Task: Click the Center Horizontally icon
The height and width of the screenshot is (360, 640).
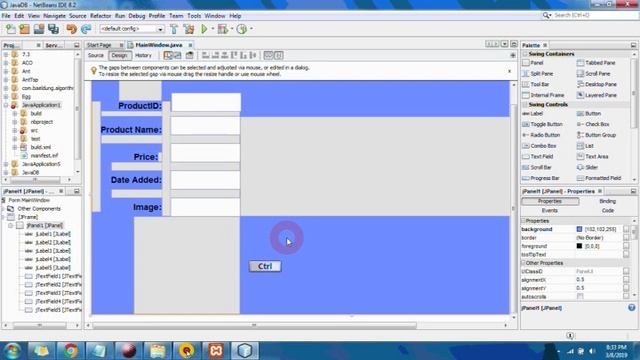Action: tap(225, 56)
